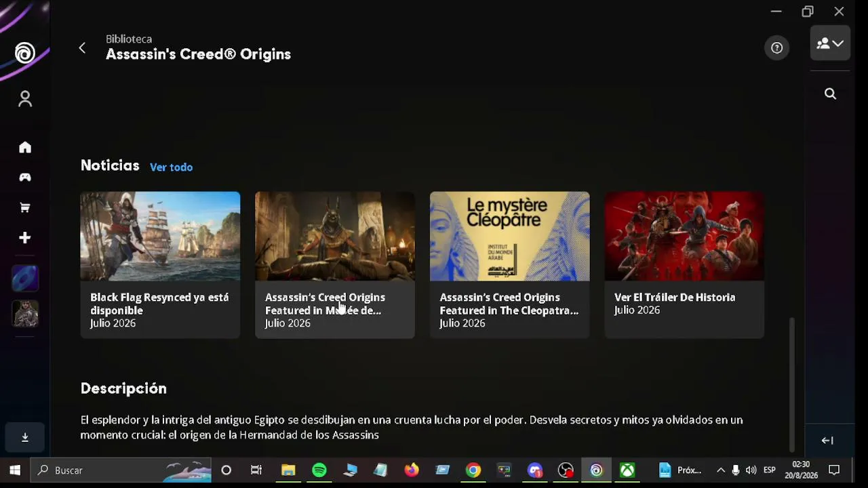Click the Noticias section heading

(x=110, y=165)
